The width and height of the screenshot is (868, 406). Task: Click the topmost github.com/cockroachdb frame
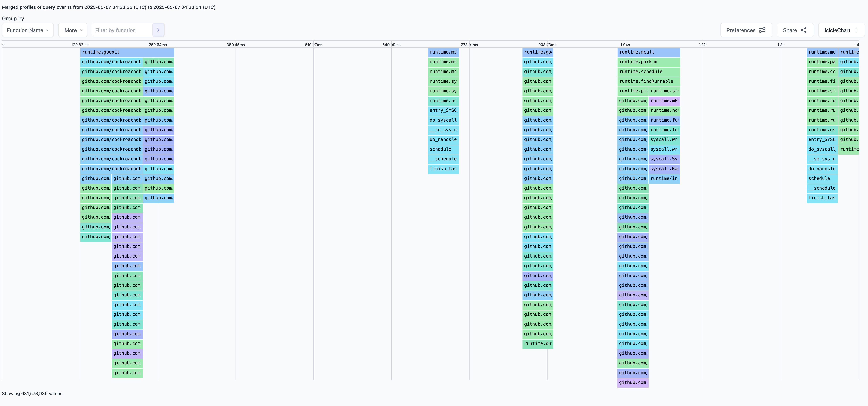point(112,62)
